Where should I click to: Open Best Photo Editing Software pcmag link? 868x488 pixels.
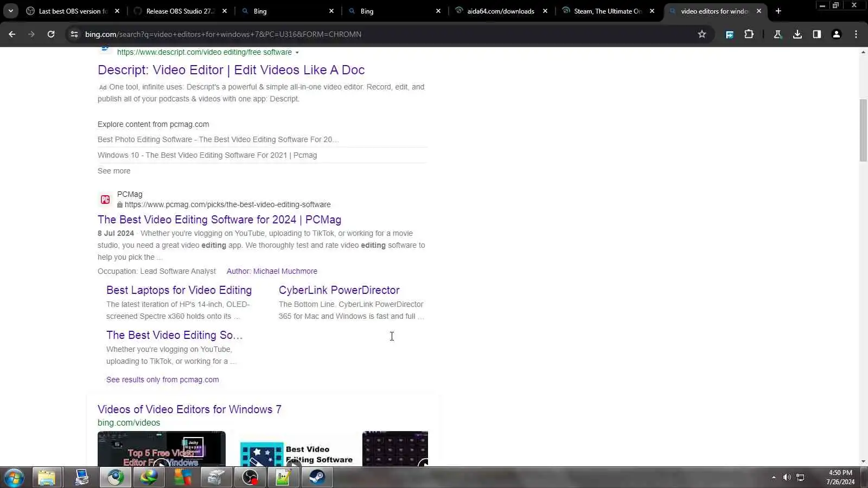[218, 139]
